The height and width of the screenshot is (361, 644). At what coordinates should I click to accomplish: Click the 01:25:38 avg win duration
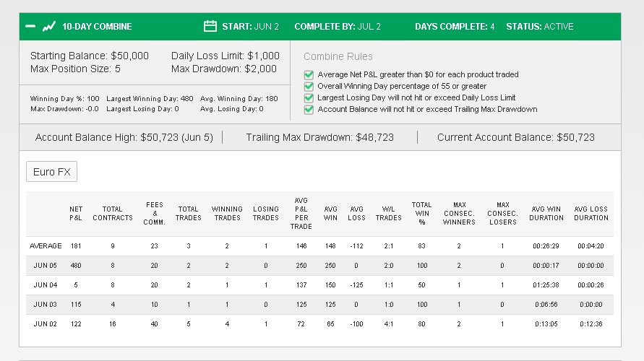coord(546,285)
